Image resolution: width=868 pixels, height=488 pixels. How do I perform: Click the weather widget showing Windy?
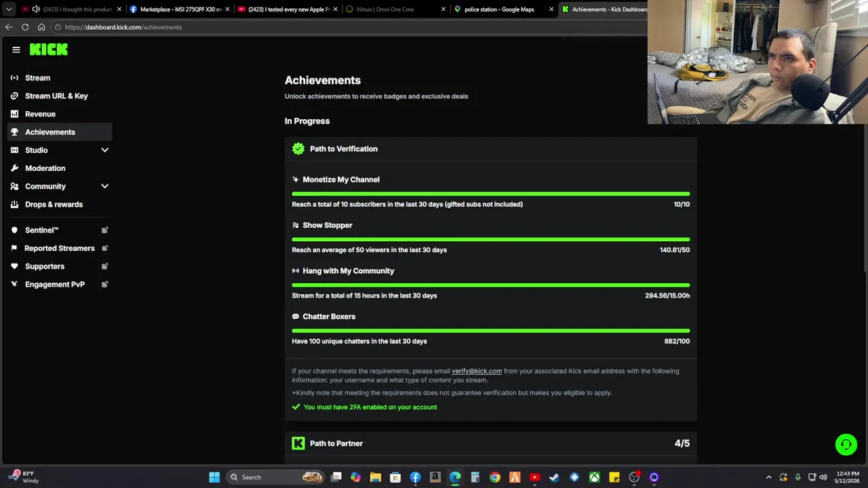pos(24,477)
